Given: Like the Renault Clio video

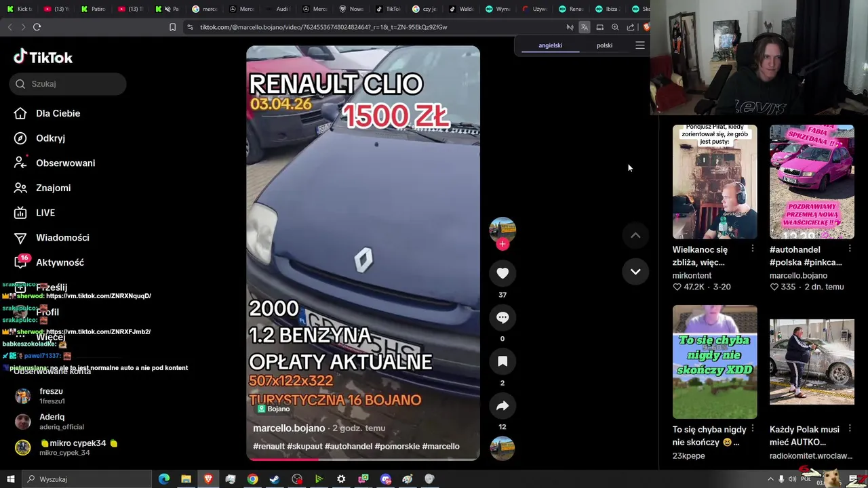Looking at the screenshot, I should (502, 273).
